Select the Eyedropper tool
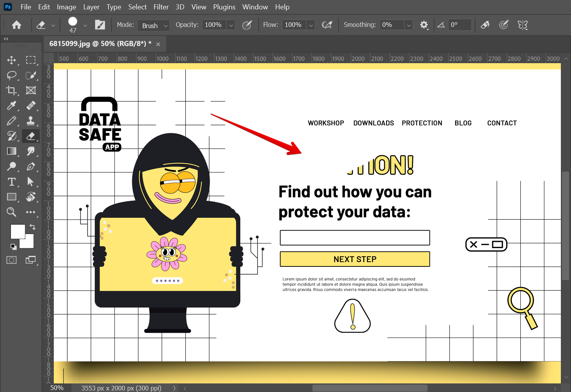The height and width of the screenshot is (392, 571). (11, 106)
